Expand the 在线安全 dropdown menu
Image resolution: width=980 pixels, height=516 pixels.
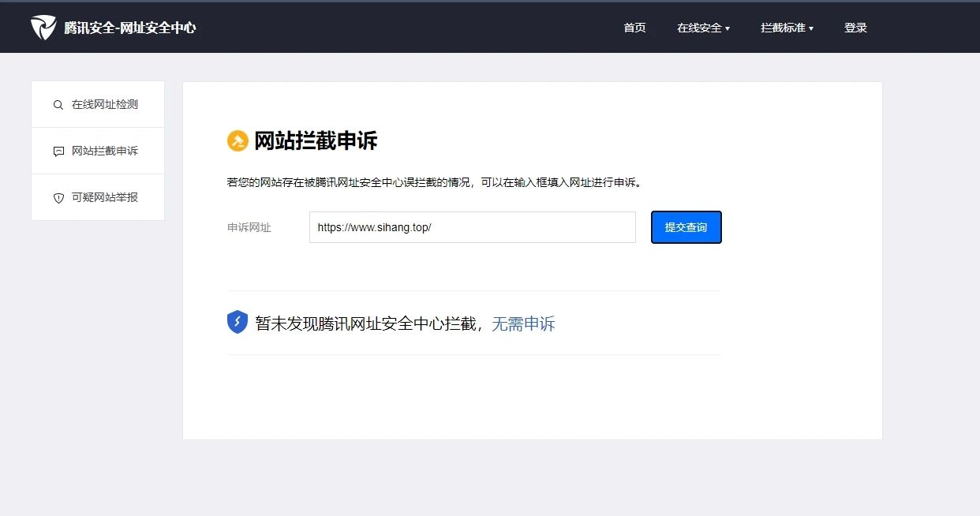[x=703, y=28]
